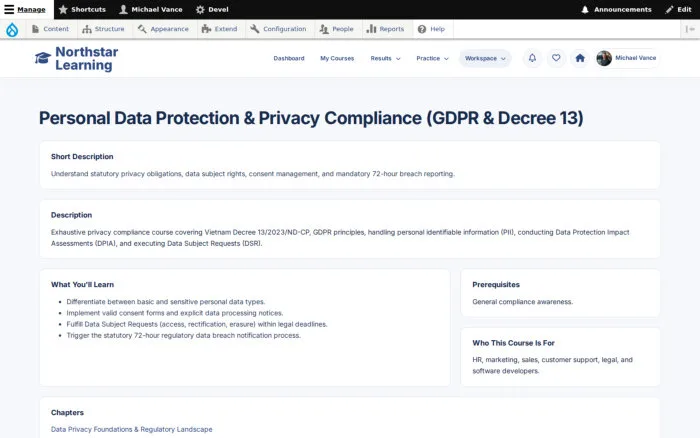Image resolution: width=700 pixels, height=438 pixels.
Task: Open Content admin menu
Action: (50, 29)
